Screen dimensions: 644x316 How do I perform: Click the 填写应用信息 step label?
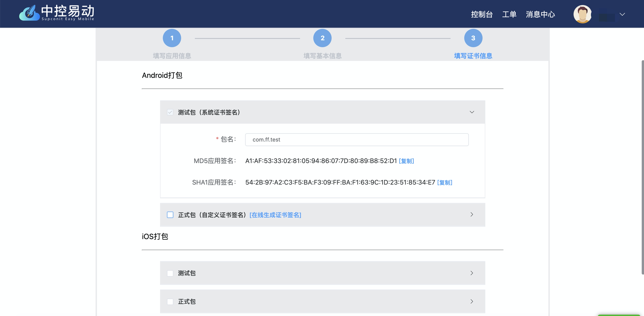[172, 56]
